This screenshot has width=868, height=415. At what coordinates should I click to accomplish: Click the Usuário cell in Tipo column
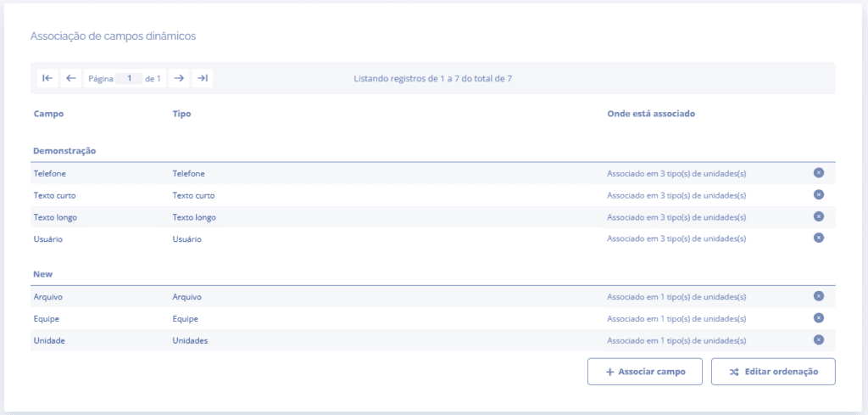click(187, 238)
